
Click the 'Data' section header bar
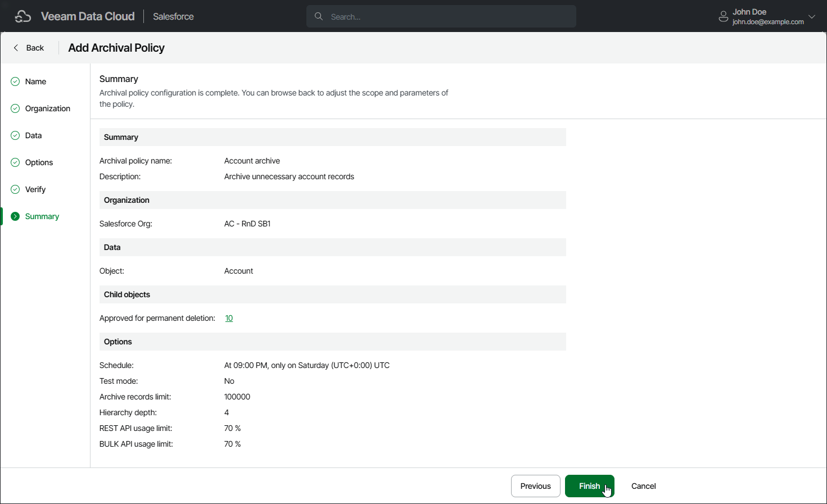point(333,247)
